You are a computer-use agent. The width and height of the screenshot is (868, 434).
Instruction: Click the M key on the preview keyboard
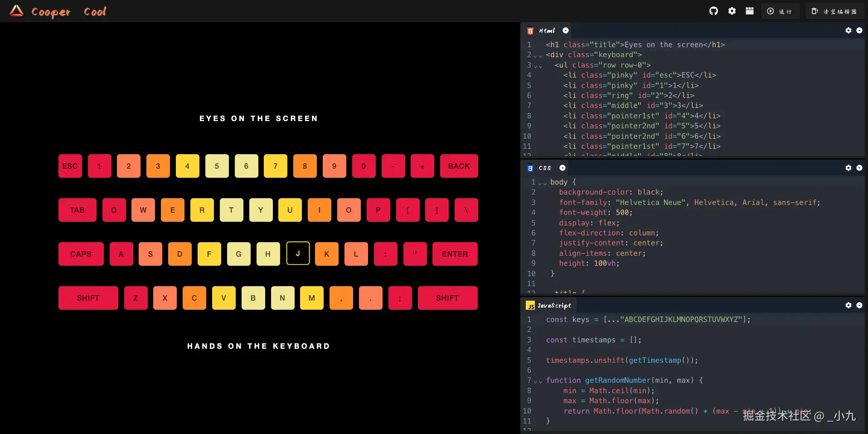[x=312, y=298]
